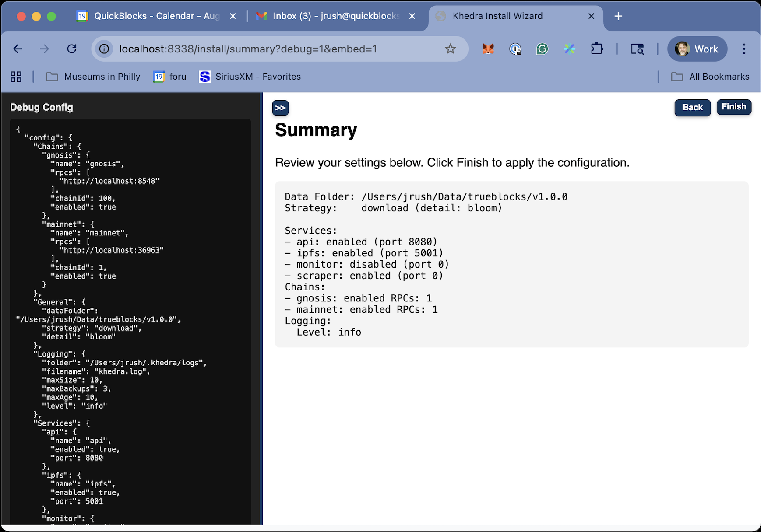The height and width of the screenshot is (532, 761).
Task: Open the All Bookmarks folder
Action: click(710, 77)
